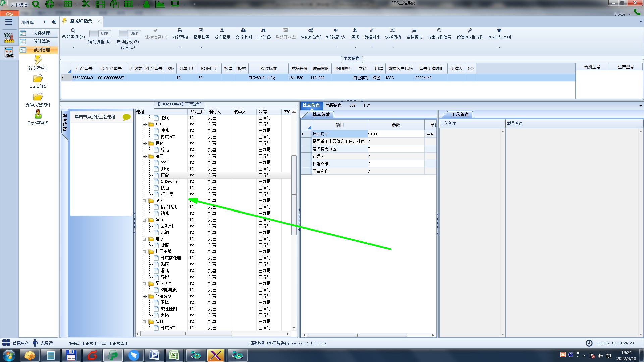Click the green magnifier in title toolbar
The image size is (644, 362).
tap(36, 4)
